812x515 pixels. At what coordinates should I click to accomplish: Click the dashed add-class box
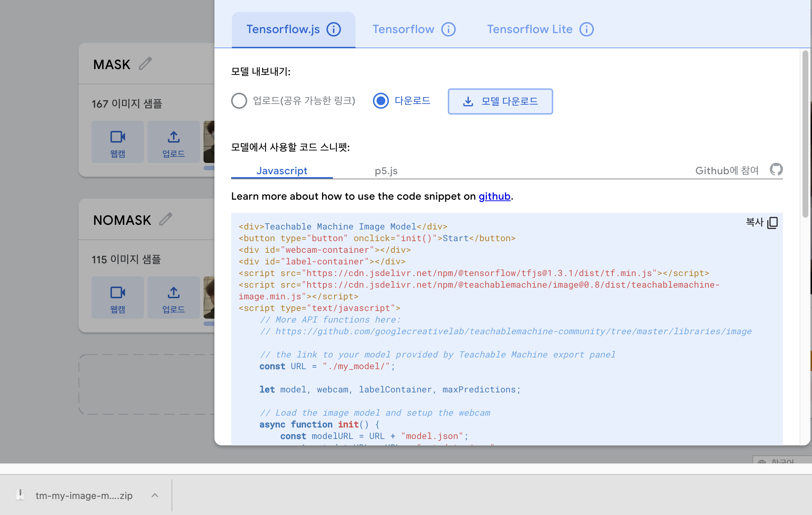pyautogui.click(x=147, y=384)
